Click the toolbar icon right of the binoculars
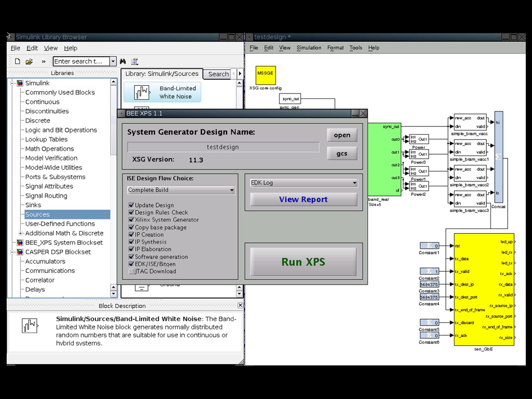The image size is (532, 399). point(135,62)
